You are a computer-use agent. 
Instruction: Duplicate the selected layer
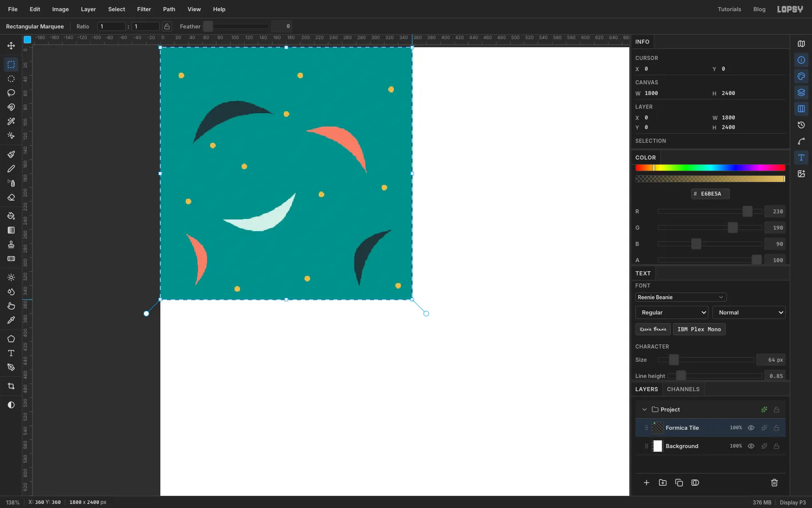tap(679, 483)
